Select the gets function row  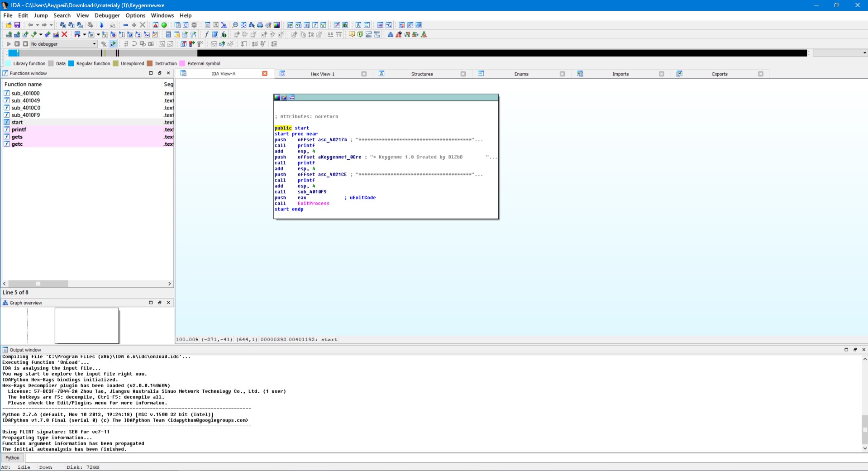88,137
